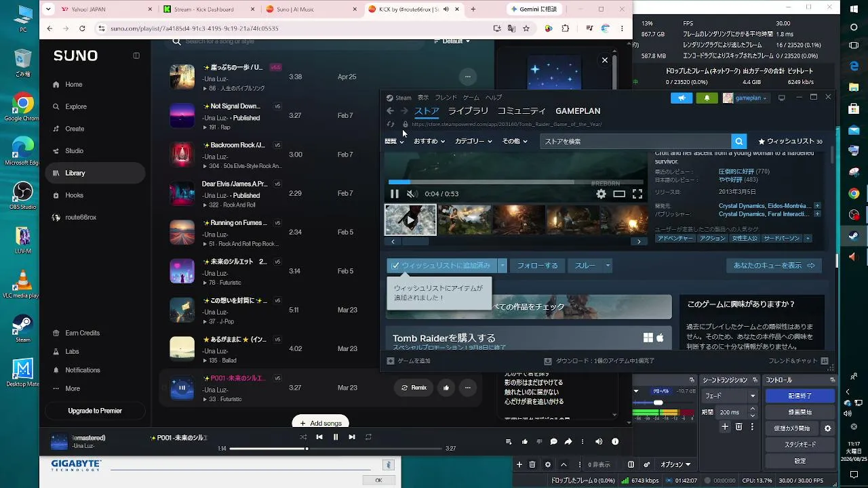Click the あなたのキューを表示 button
Screen dimensions: 868x488
(x=774, y=266)
